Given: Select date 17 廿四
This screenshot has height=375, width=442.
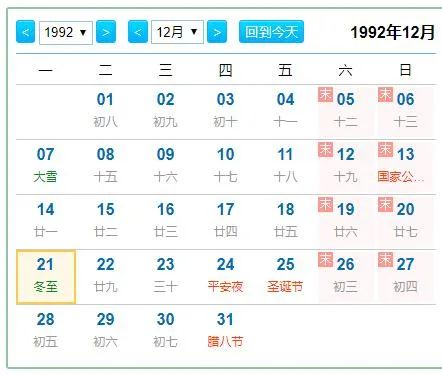Looking at the screenshot, I should coord(225,222).
